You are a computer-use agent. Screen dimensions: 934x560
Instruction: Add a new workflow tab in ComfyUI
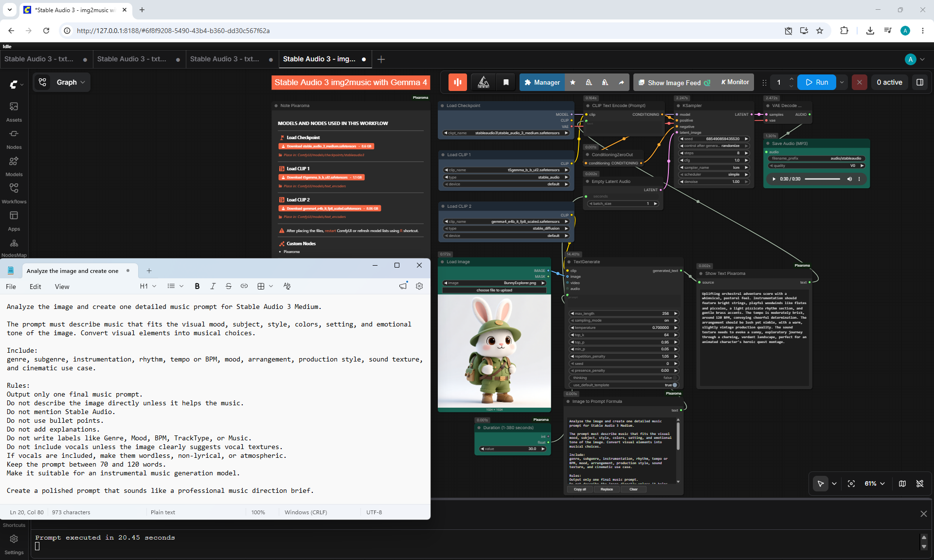(381, 59)
